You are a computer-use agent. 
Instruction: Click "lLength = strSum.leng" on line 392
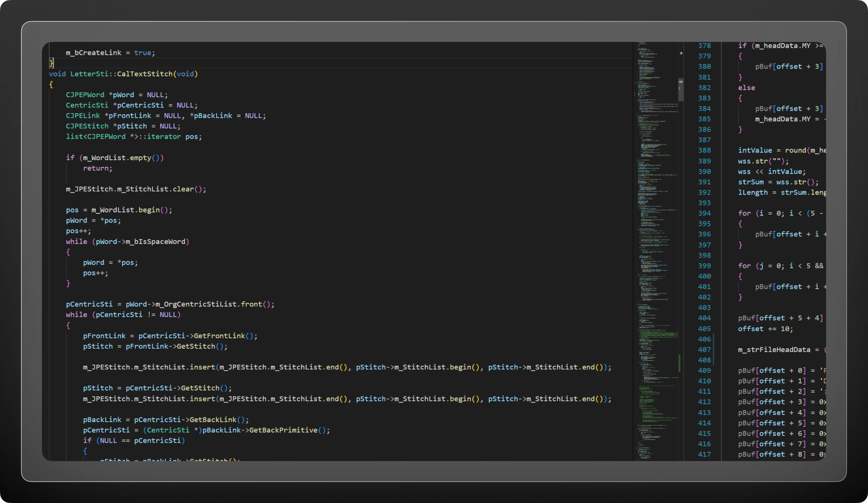(x=782, y=192)
